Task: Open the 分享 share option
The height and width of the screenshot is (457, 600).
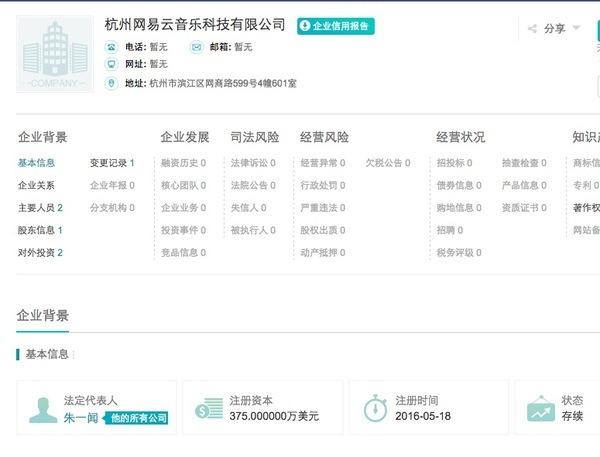Action: (554, 28)
